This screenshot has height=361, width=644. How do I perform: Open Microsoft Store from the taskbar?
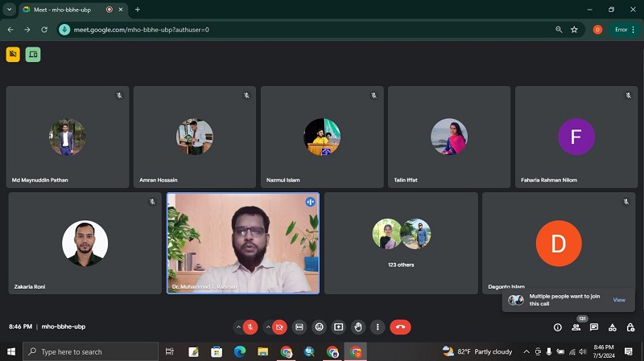point(217,351)
